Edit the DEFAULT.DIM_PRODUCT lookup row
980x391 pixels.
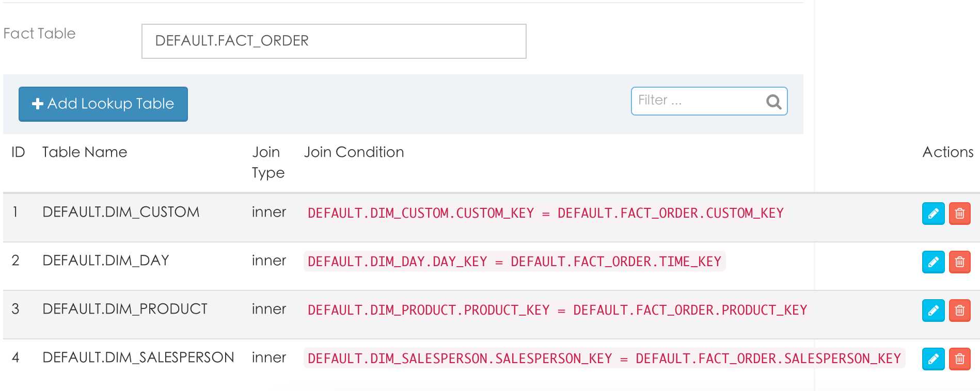pyautogui.click(x=933, y=311)
